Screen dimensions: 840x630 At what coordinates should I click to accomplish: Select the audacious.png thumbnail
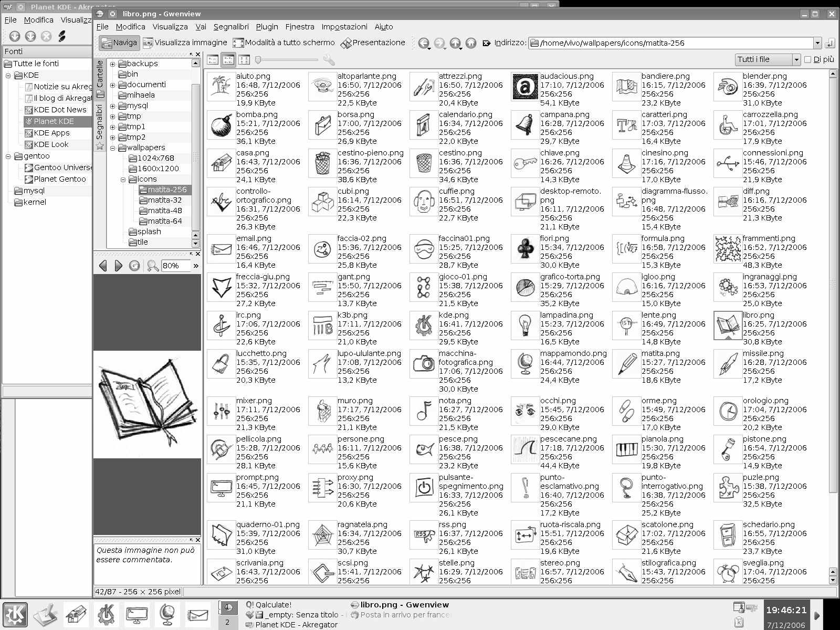tap(524, 87)
